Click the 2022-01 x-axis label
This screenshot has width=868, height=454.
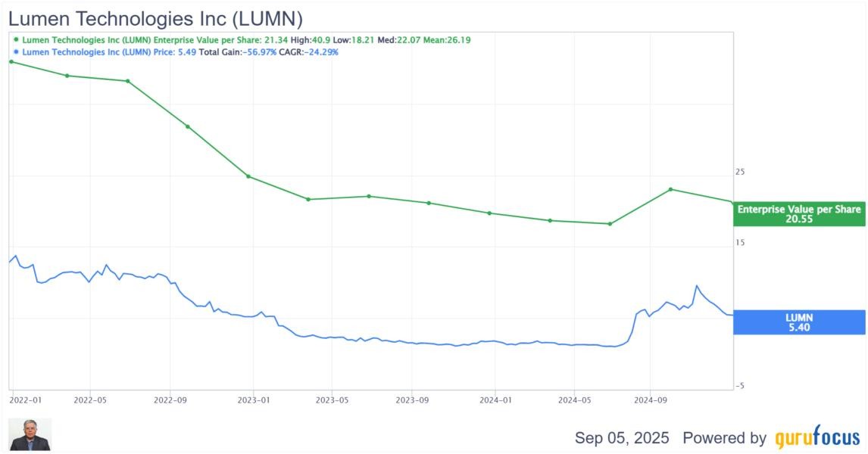[x=26, y=400]
